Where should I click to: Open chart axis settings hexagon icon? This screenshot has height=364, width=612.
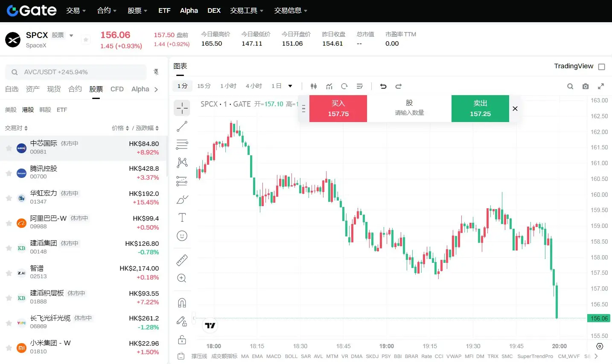coord(600,346)
